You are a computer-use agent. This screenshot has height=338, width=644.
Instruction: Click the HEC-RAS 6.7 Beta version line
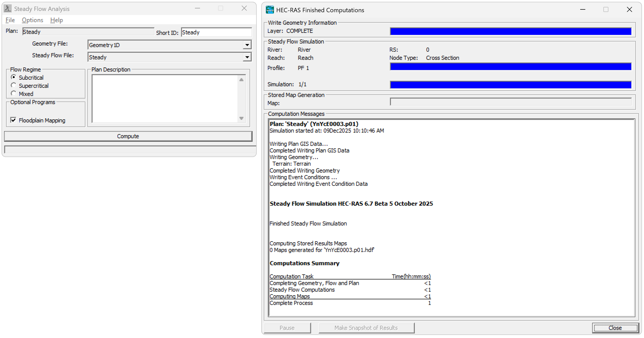click(351, 204)
